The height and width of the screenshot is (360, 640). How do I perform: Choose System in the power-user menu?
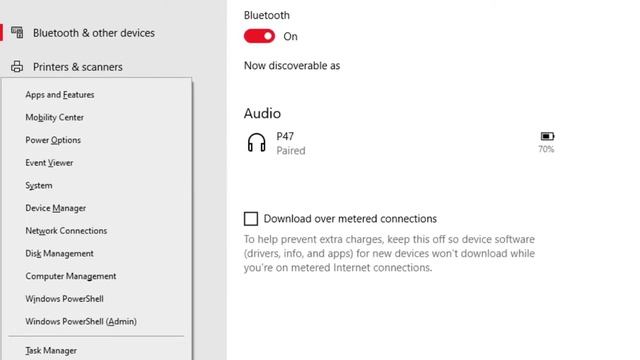[39, 186]
